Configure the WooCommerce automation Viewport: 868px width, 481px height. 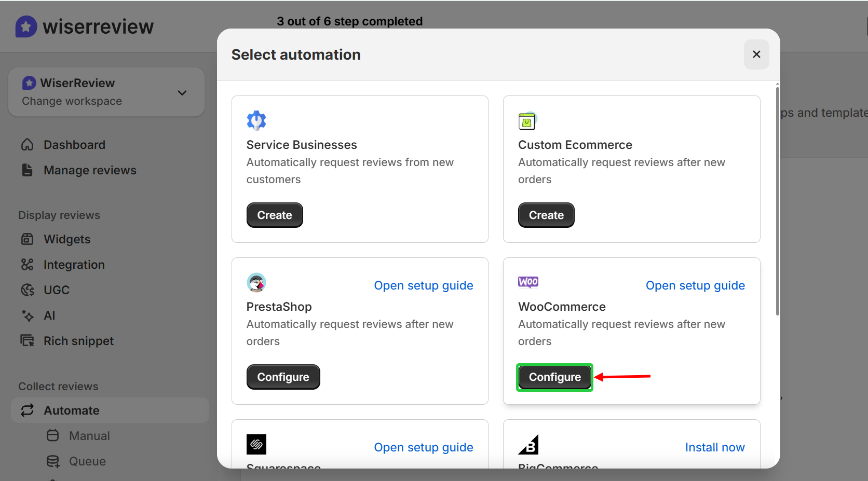554,377
